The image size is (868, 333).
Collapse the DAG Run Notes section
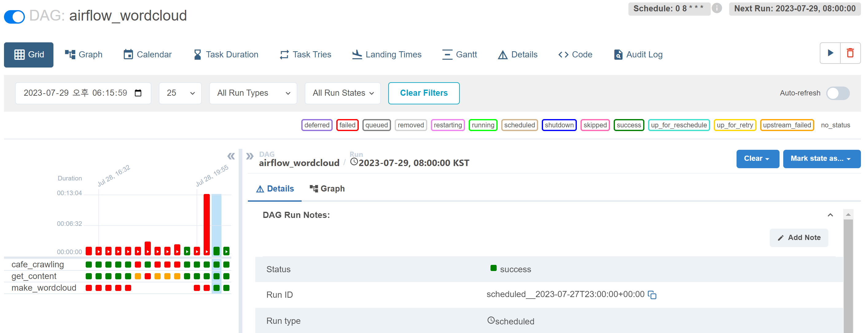830,215
